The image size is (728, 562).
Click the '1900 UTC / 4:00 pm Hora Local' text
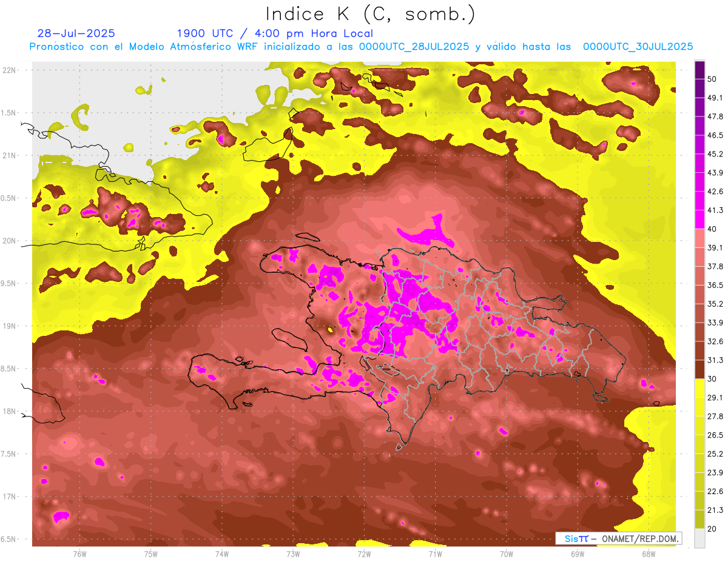(275, 33)
